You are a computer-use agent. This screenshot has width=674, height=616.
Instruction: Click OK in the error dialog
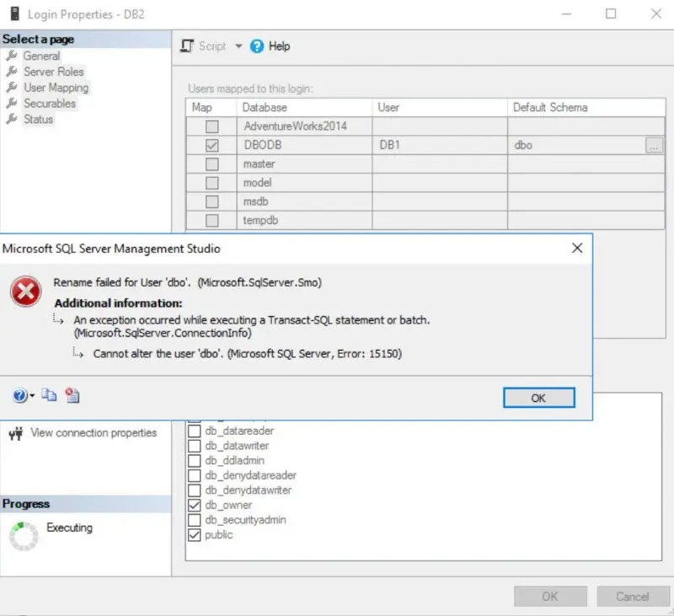(x=538, y=398)
